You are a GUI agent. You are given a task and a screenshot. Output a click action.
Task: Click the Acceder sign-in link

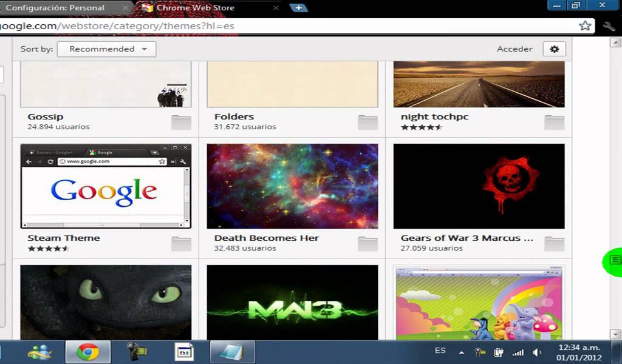pyautogui.click(x=514, y=49)
